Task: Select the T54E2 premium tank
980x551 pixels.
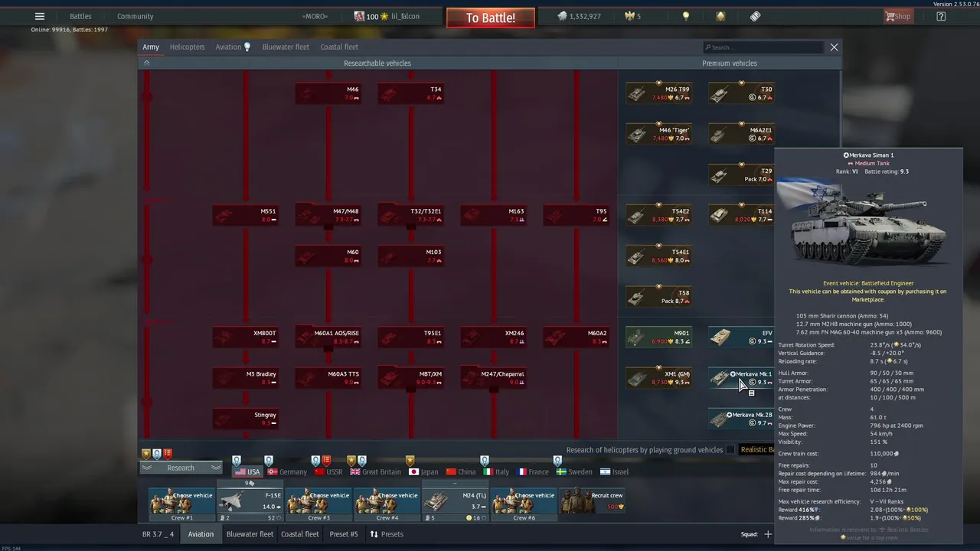Action: [x=658, y=215]
